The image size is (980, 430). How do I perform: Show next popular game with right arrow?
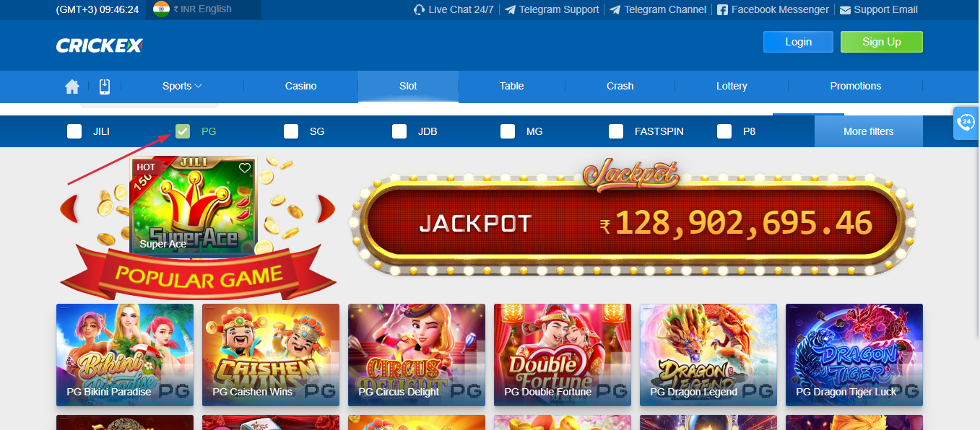tap(326, 209)
